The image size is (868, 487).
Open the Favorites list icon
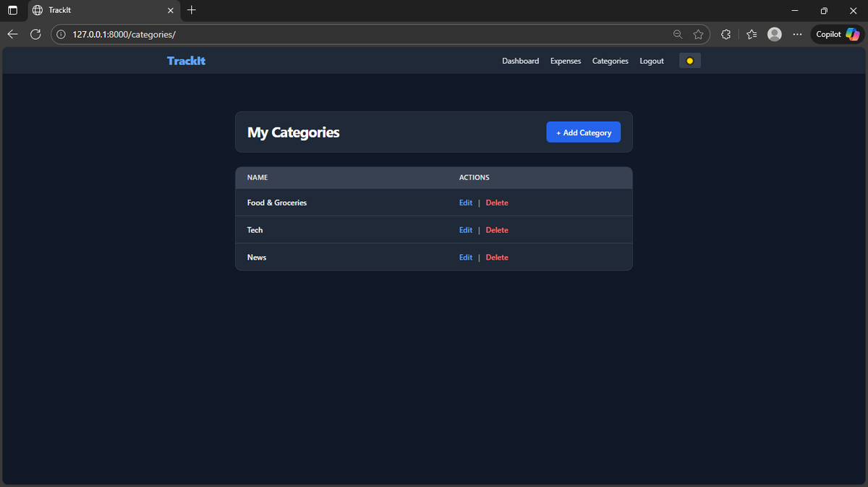click(x=752, y=34)
